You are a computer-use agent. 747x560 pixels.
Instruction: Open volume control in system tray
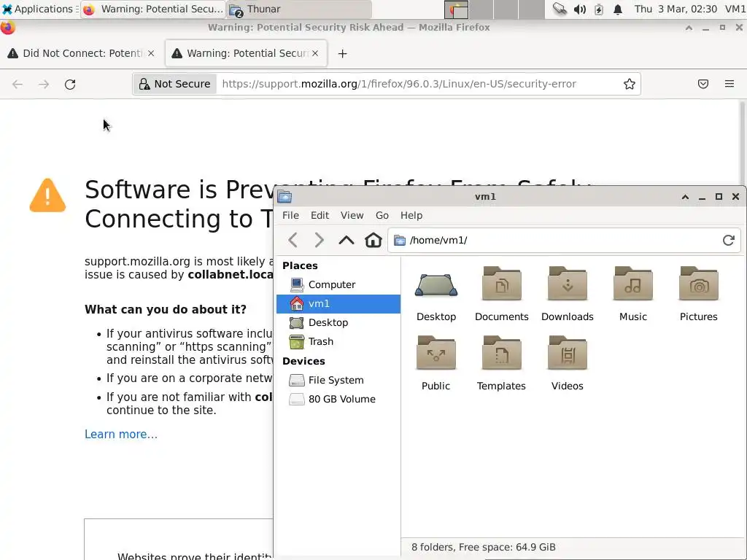pos(579,9)
